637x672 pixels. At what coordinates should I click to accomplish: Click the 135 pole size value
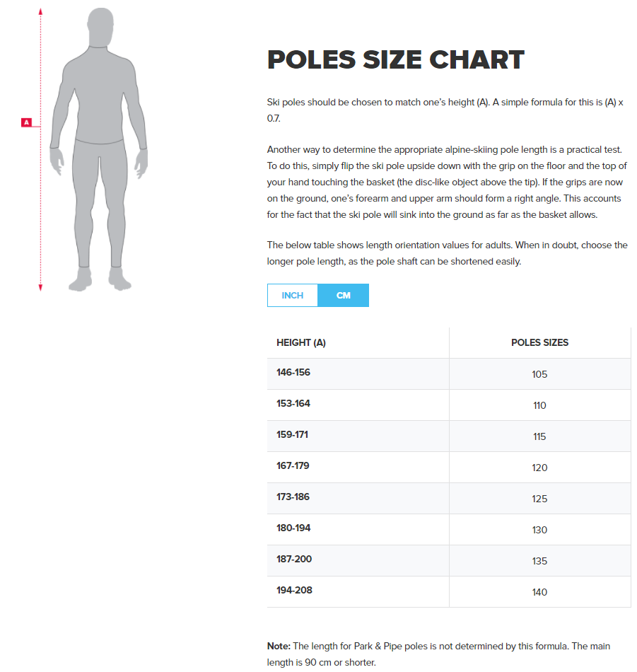coord(539,561)
